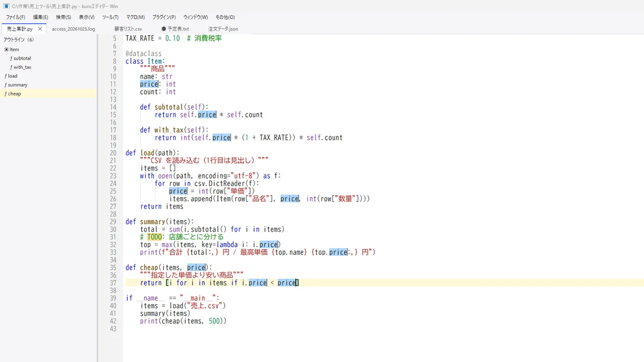Open the マクロ(M) menu
Viewport: 644px width, 362px height.
coord(135,17)
